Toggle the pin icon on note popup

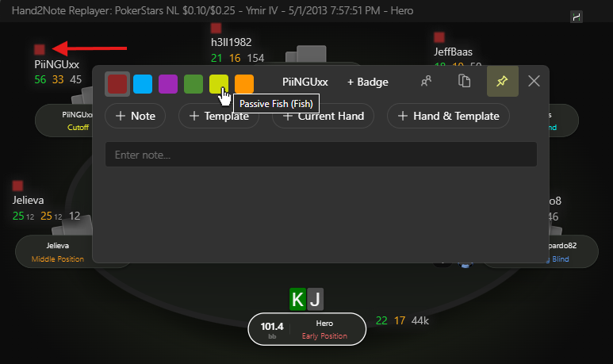coord(502,82)
